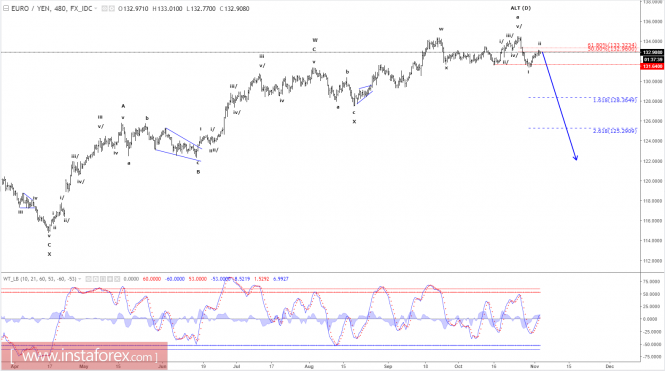
Task: Click the blue -60.0000 WT_LB legend value
Action: (174, 279)
